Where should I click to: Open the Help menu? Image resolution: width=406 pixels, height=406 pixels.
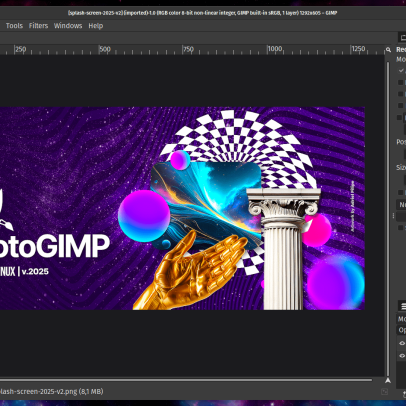click(96, 26)
